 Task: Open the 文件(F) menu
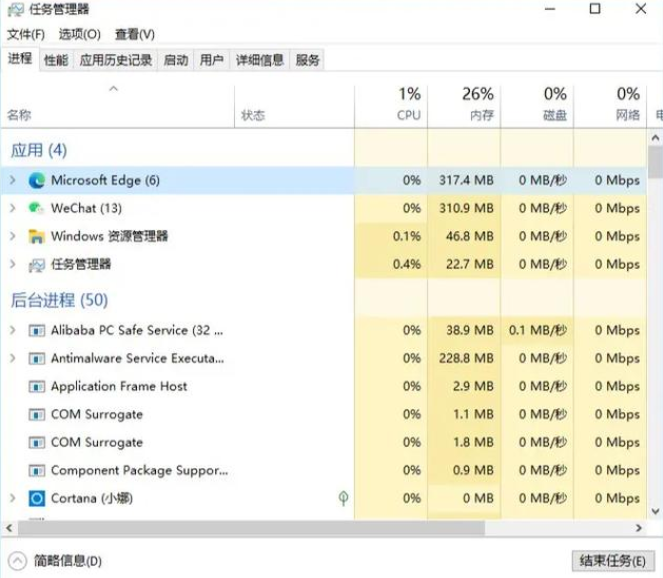26,34
